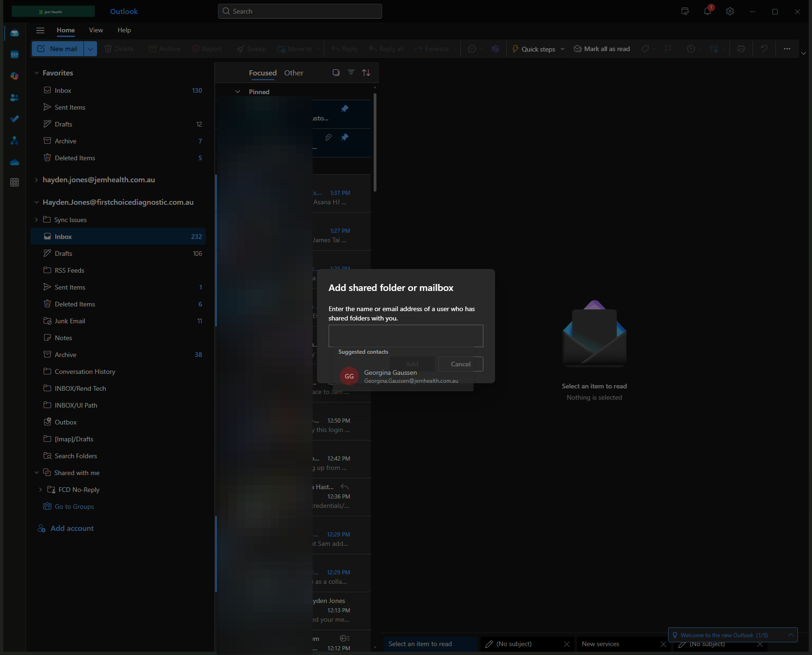
Task: Click Cancel in the shared folder dialog
Action: pos(460,364)
